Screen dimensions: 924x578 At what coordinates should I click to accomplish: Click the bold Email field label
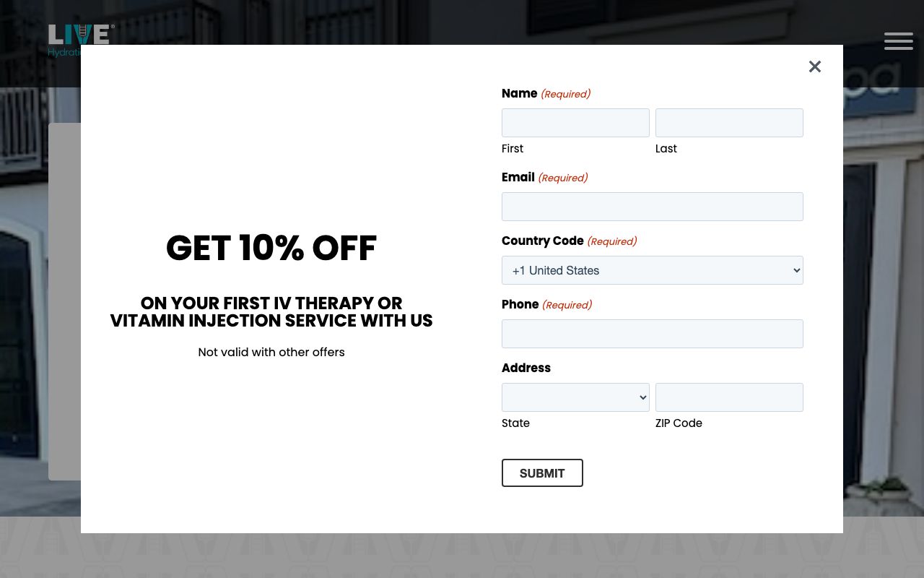[x=518, y=177]
